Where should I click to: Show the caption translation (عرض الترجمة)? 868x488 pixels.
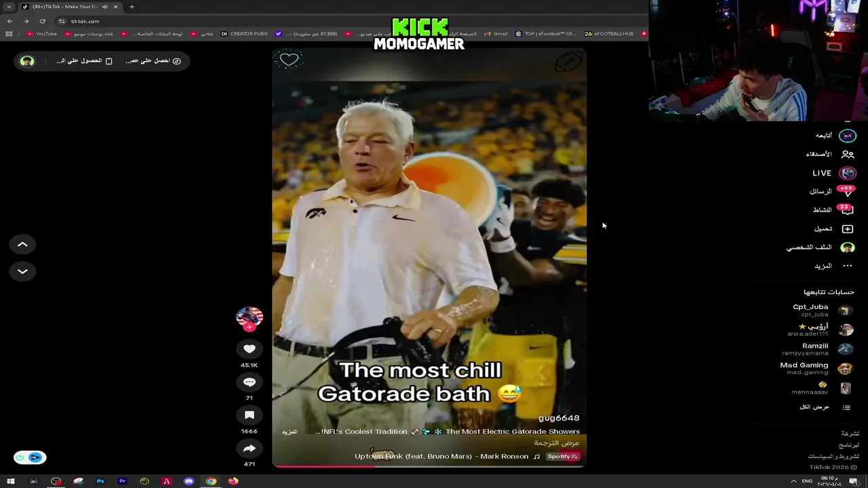pyautogui.click(x=557, y=443)
